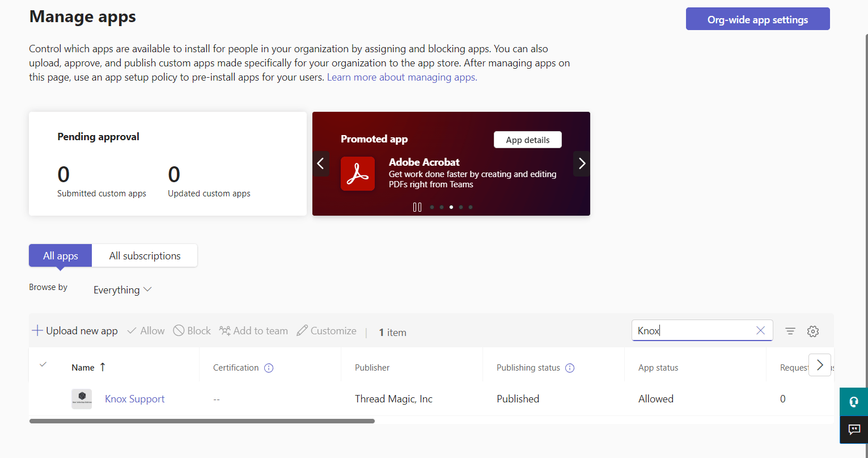Select fifth carousel page dot
Viewport: 868px width, 458px height.
471,207
